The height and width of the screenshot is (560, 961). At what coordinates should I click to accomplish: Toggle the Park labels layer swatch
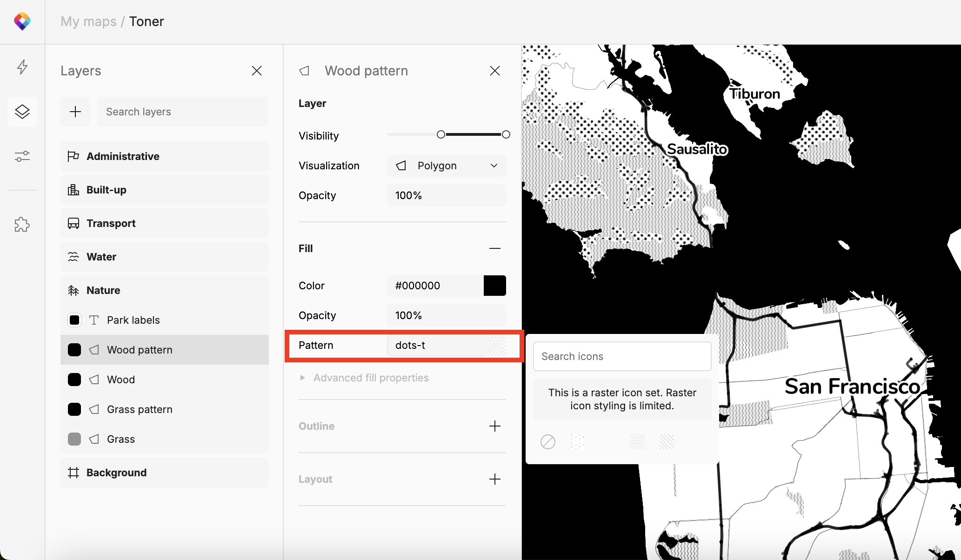(74, 320)
